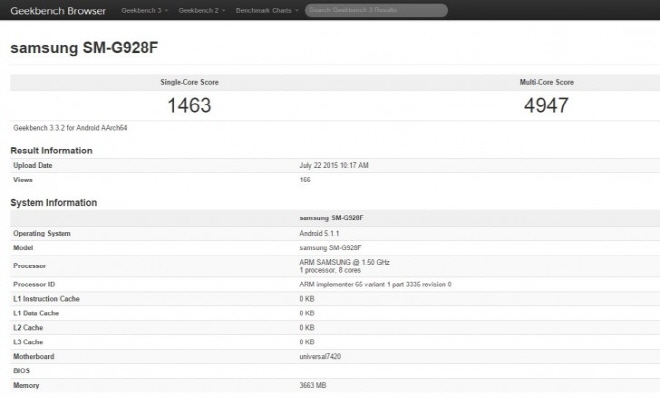Expand the Geekbench 2 dropdown menu
This screenshot has width=660, height=398.
[202, 11]
